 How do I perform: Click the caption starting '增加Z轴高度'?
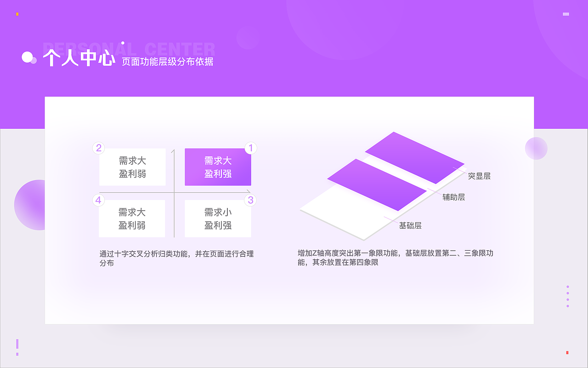coord(396,258)
